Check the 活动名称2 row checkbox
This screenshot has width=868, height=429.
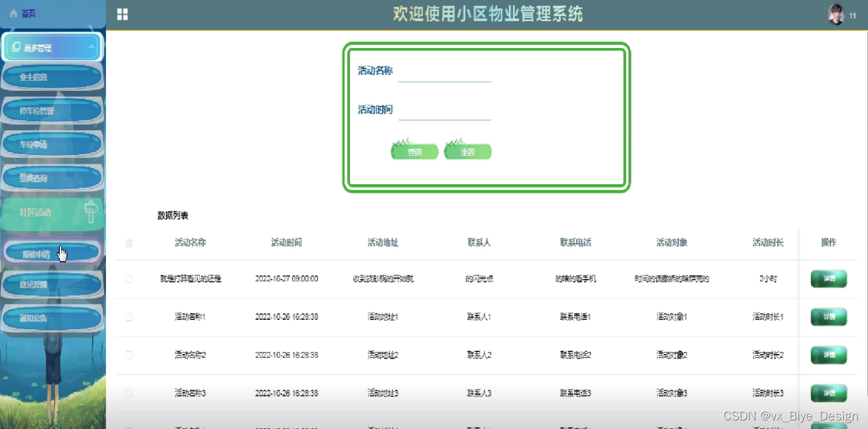pos(129,355)
